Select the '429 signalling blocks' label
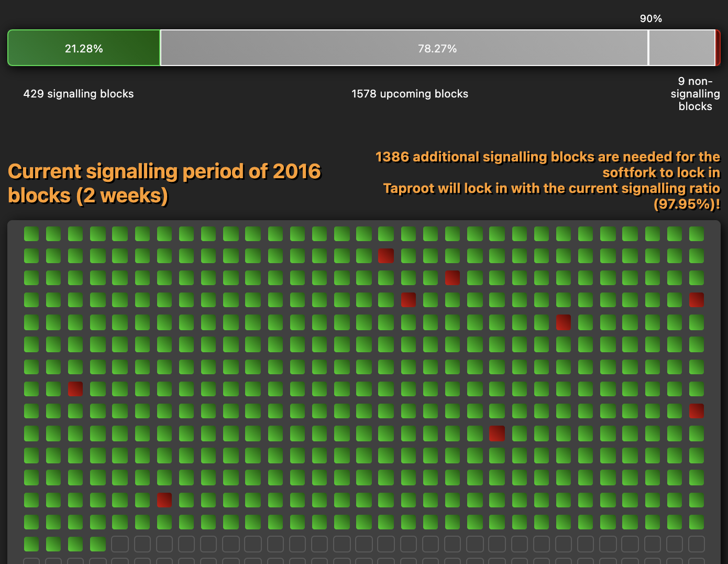 pos(79,94)
